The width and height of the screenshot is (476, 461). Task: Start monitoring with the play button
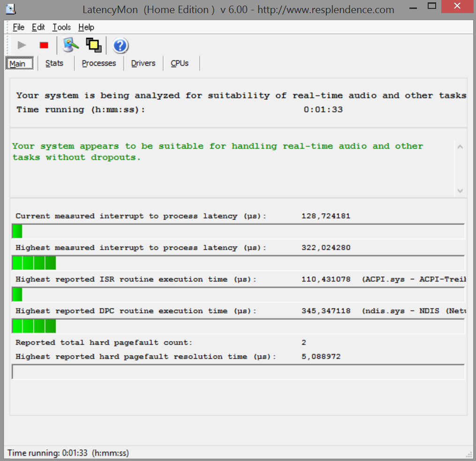[x=22, y=45]
